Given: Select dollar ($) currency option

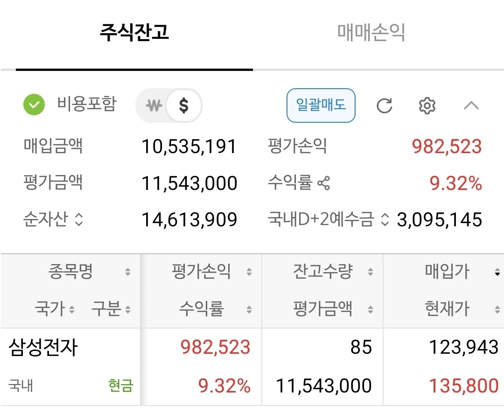Looking at the screenshot, I should (x=184, y=106).
